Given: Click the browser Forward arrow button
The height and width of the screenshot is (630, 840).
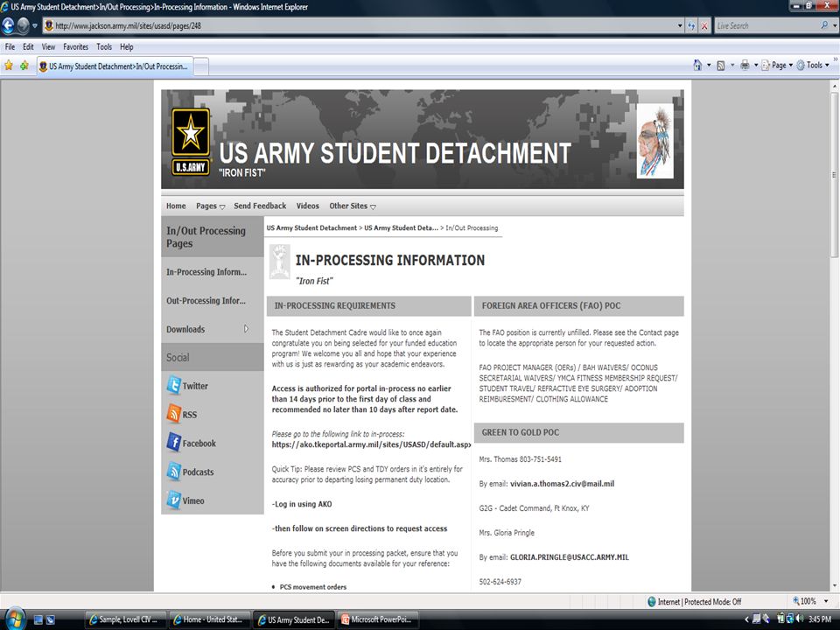Looking at the screenshot, I should [x=23, y=25].
